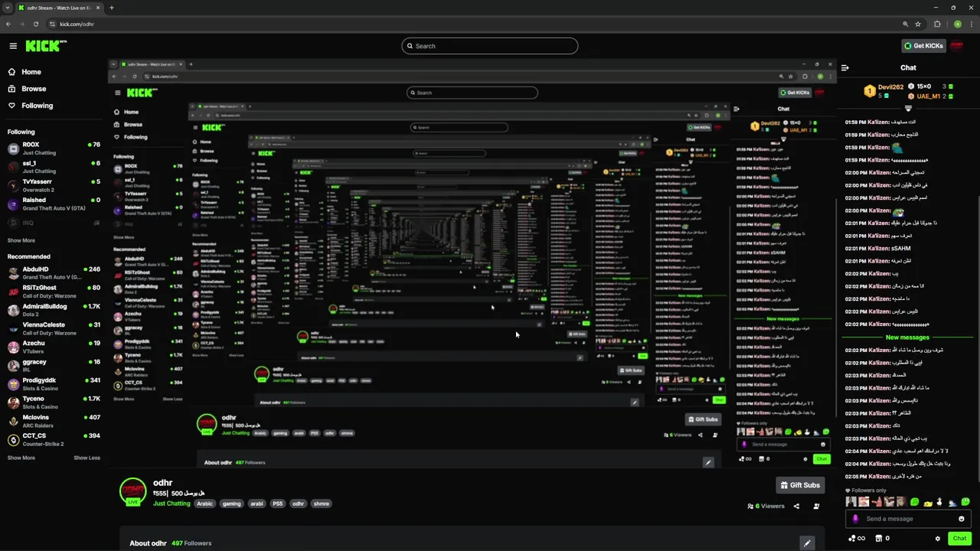This screenshot has height=551, width=980.
Task: Open Azechu recommended channel
Action: point(54,347)
